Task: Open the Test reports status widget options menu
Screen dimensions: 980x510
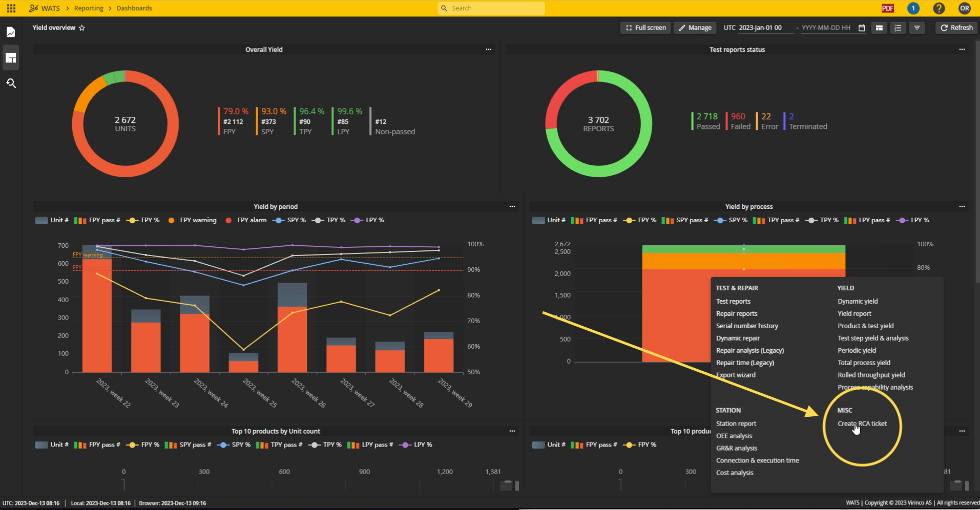Action: [962, 50]
